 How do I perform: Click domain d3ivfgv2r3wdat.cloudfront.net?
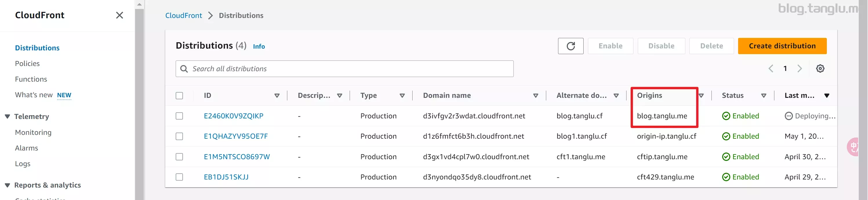point(474,116)
